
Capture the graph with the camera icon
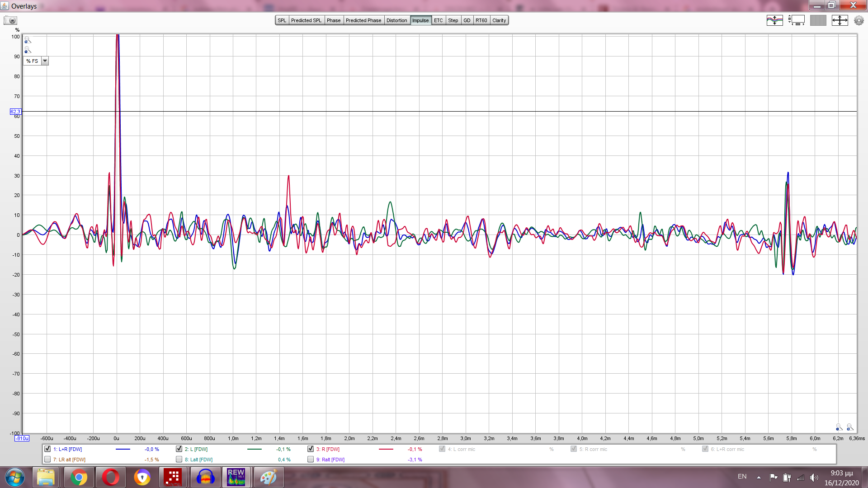coord(10,20)
